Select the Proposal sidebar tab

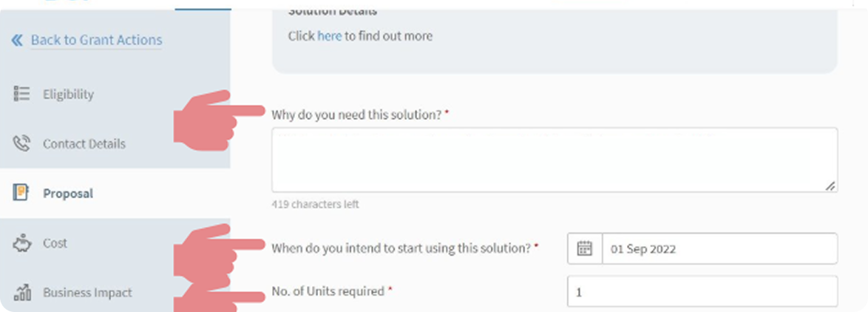[68, 193]
